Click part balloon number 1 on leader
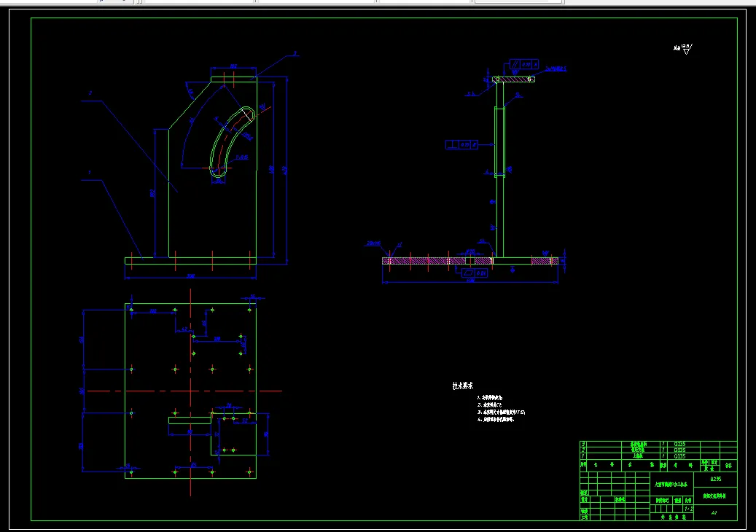 tap(90, 173)
